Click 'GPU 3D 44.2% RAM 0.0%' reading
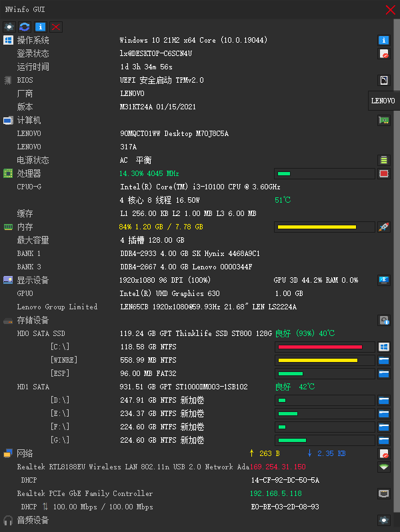The image size is (400, 532). pyautogui.click(x=316, y=280)
